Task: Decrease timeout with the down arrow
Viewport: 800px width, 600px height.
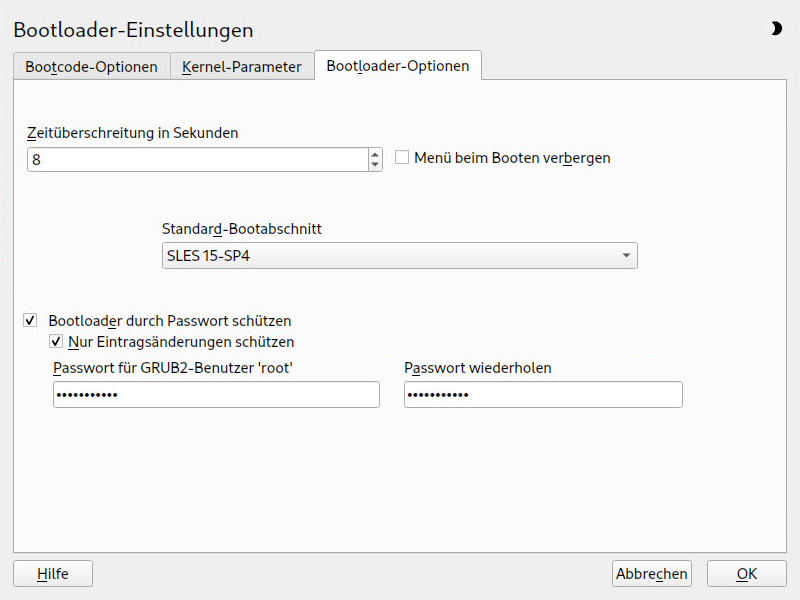Action: (375, 165)
